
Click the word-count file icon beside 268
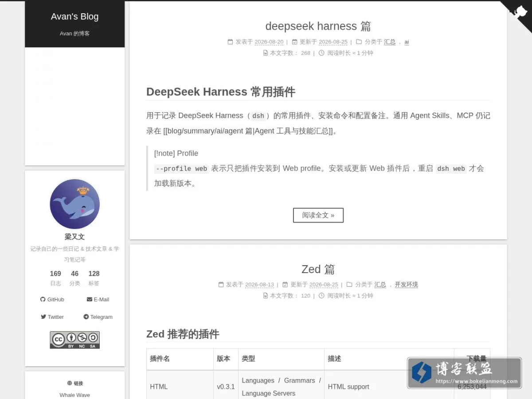tap(266, 53)
